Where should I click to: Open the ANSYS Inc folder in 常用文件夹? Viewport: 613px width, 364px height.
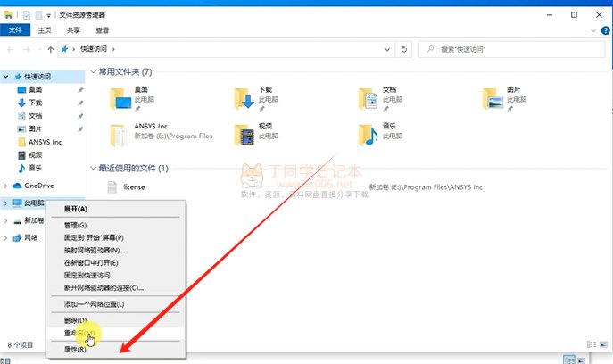click(162, 135)
